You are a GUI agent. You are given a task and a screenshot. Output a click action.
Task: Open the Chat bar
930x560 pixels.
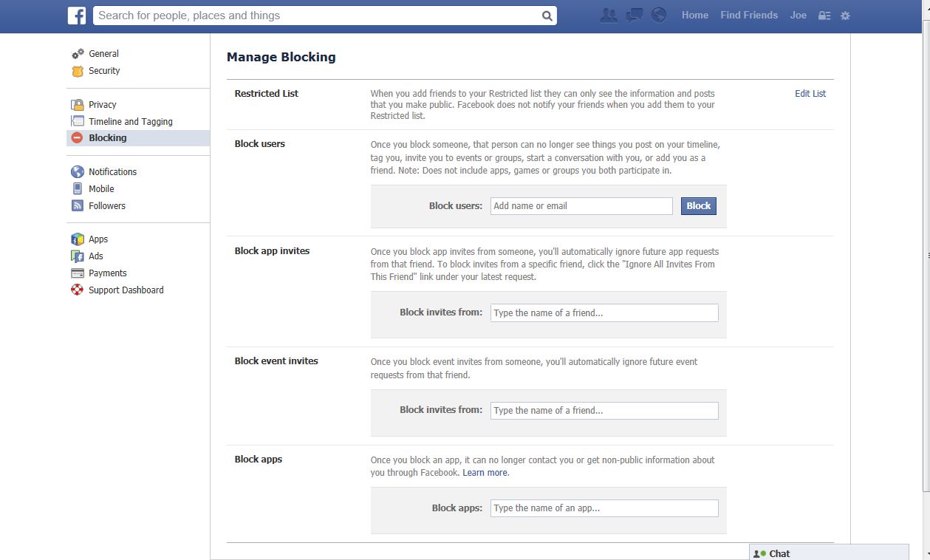pyautogui.click(x=829, y=553)
